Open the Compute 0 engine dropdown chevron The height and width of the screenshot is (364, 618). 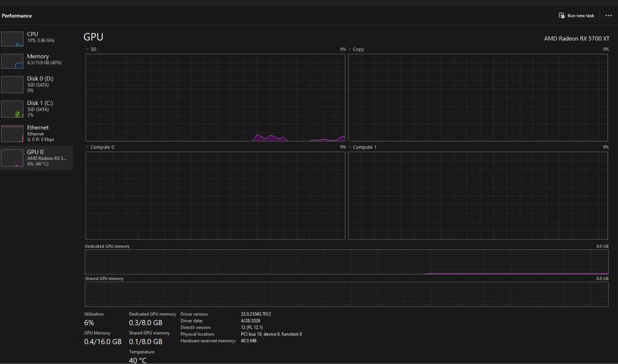click(87, 147)
